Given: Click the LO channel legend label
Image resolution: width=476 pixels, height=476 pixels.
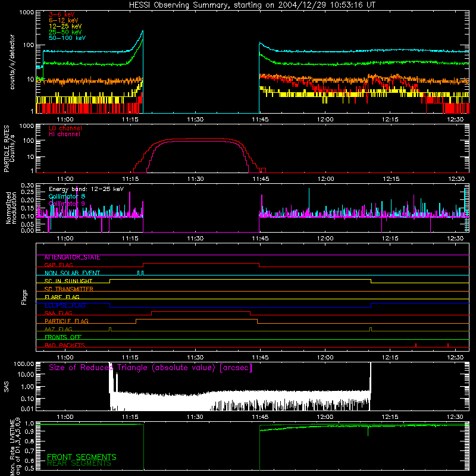Looking at the screenshot, I should (65, 128).
